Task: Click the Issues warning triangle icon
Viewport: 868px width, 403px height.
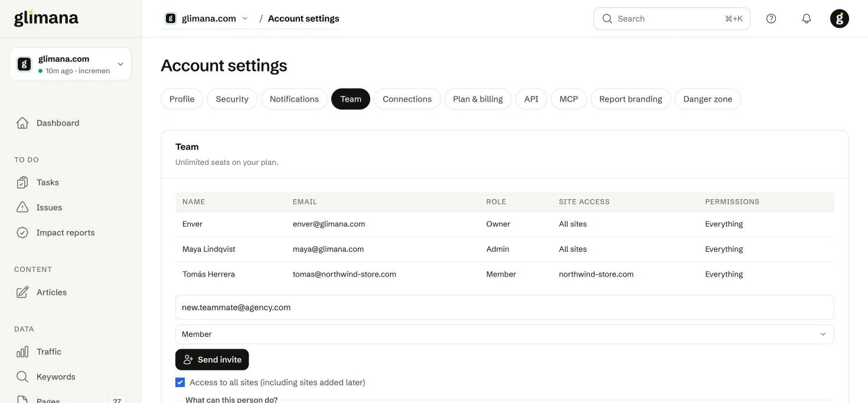Action: tap(22, 207)
